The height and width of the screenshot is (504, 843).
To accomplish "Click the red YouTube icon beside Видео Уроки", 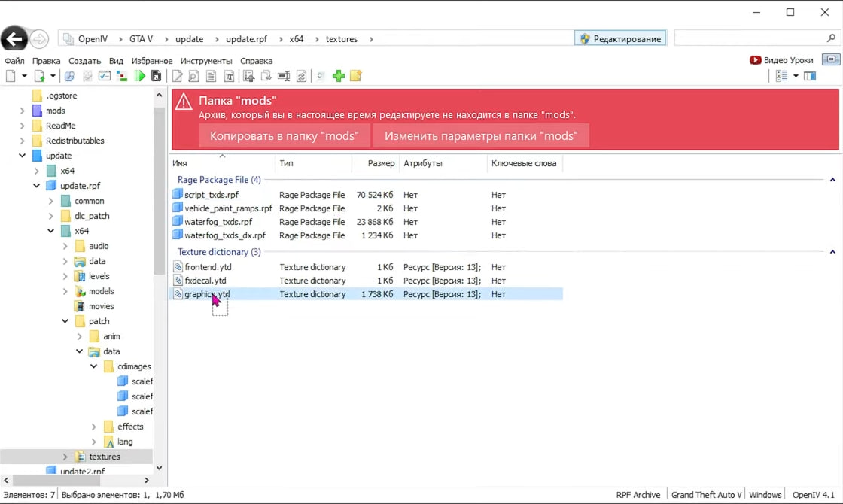I will pos(756,60).
